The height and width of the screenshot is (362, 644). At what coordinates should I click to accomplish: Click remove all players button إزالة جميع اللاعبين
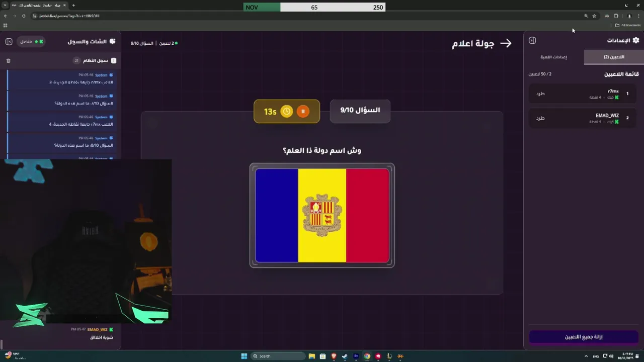coord(584,337)
